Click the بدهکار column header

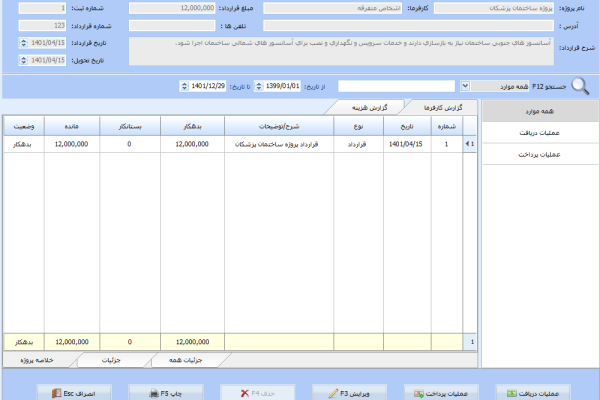pos(192,126)
